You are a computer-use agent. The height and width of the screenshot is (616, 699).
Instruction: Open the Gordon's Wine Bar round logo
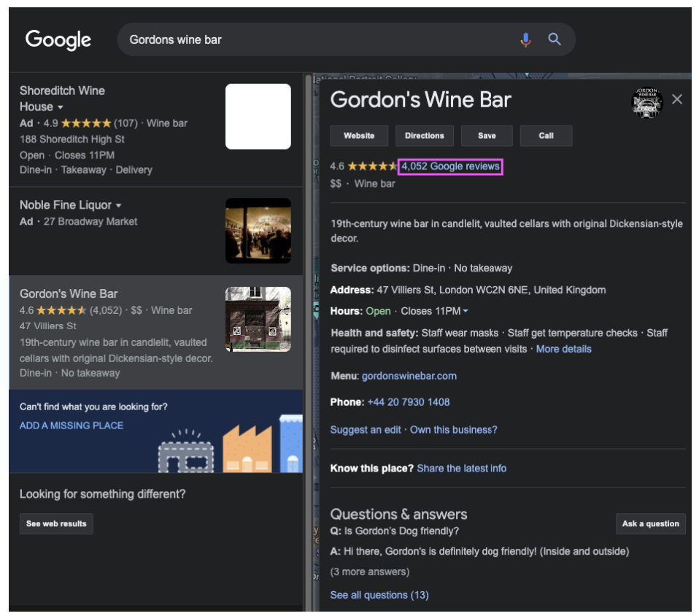point(647,102)
